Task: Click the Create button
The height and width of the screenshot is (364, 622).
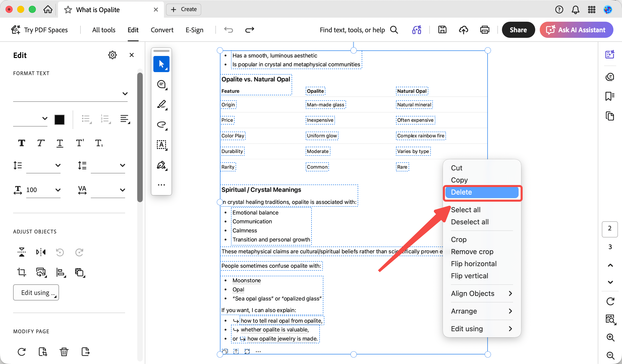Action: pos(184,9)
